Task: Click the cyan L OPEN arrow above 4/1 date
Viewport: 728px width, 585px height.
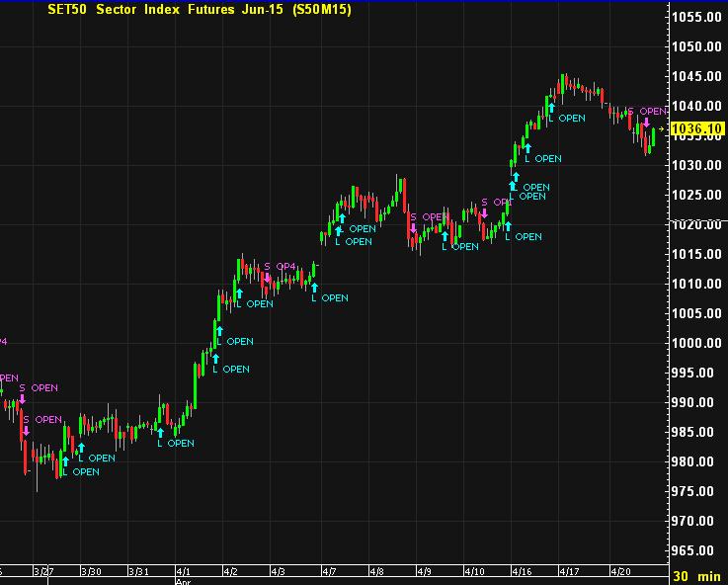Action: [x=160, y=432]
